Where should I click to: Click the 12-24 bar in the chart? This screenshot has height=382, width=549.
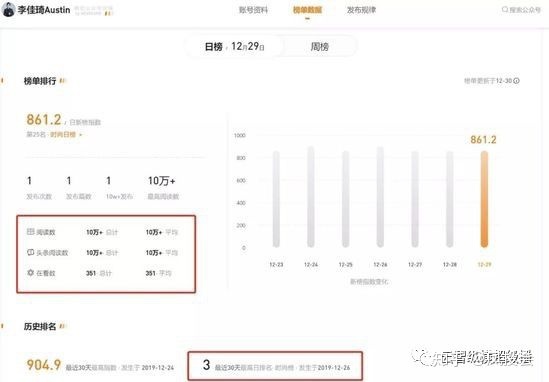(x=311, y=197)
